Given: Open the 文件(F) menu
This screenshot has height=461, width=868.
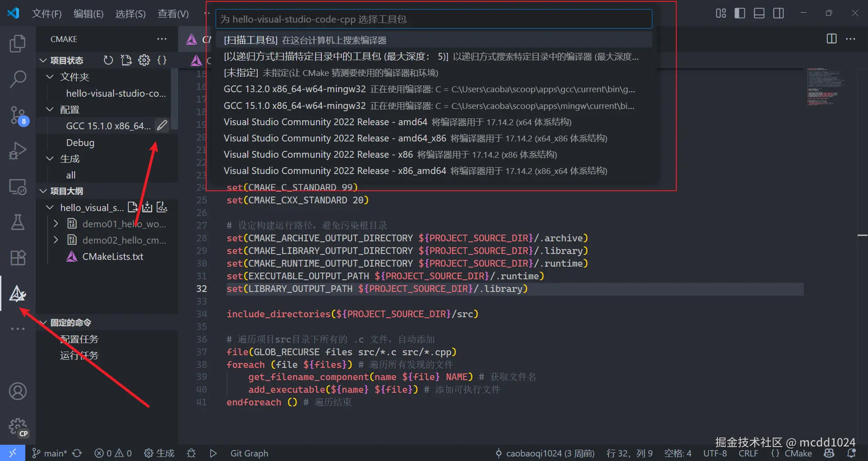Looking at the screenshot, I should pos(47,14).
